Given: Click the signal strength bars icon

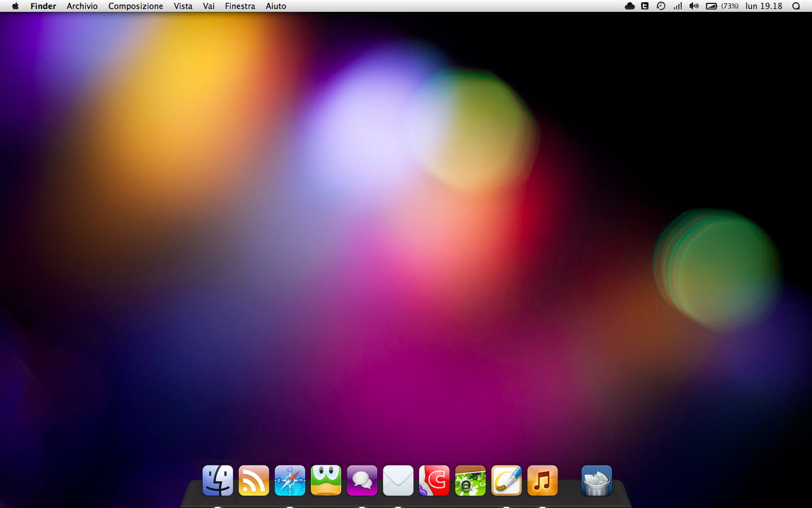Looking at the screenshot, I should (x=678, y=6).
